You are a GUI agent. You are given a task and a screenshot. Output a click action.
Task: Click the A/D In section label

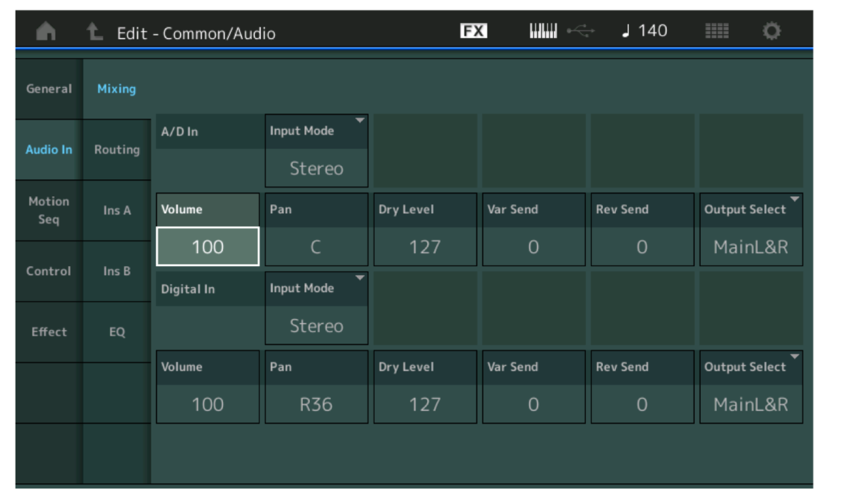click(180, 132)
